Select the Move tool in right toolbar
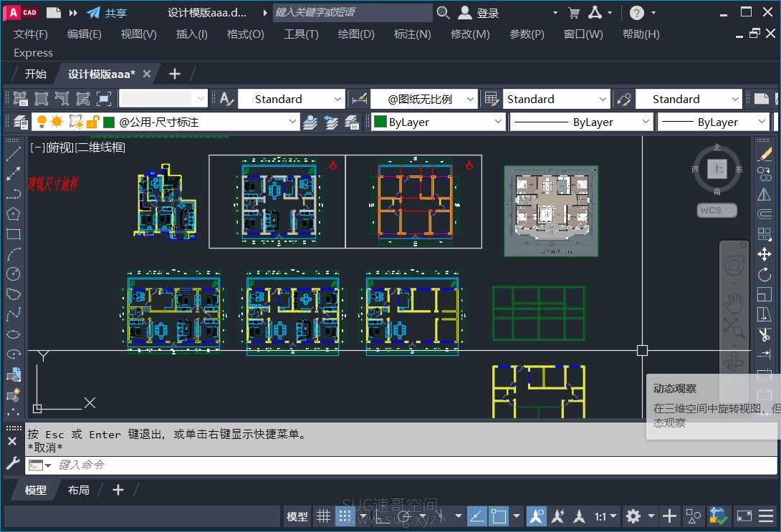This screenshot has width=781, height=532. [x=765, y=254]
